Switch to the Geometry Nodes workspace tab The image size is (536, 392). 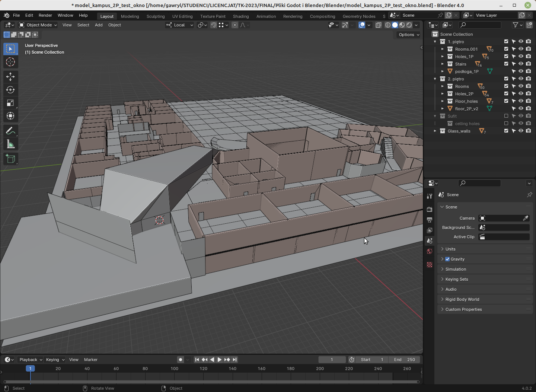[x=359, y=16]
